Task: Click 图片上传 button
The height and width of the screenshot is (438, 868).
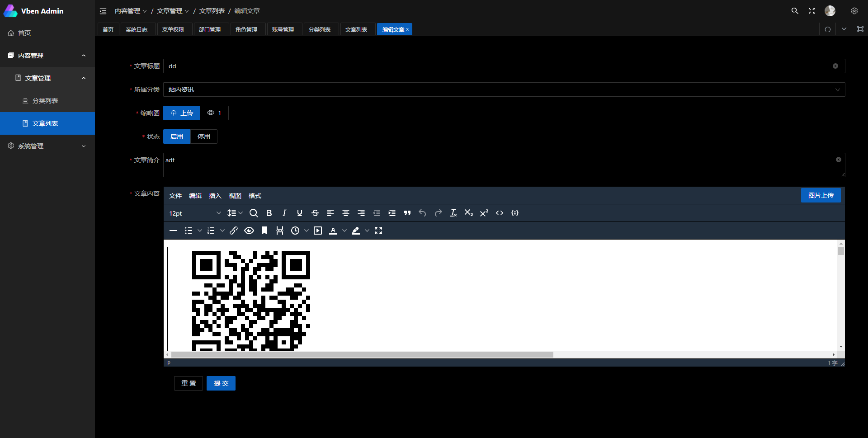Action: [821, 195]
